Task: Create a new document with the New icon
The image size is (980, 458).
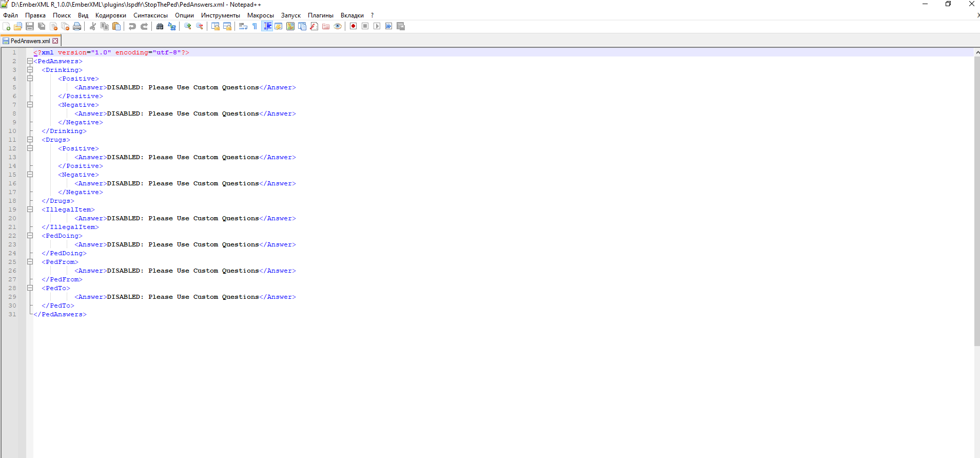Action: (6, 26)
